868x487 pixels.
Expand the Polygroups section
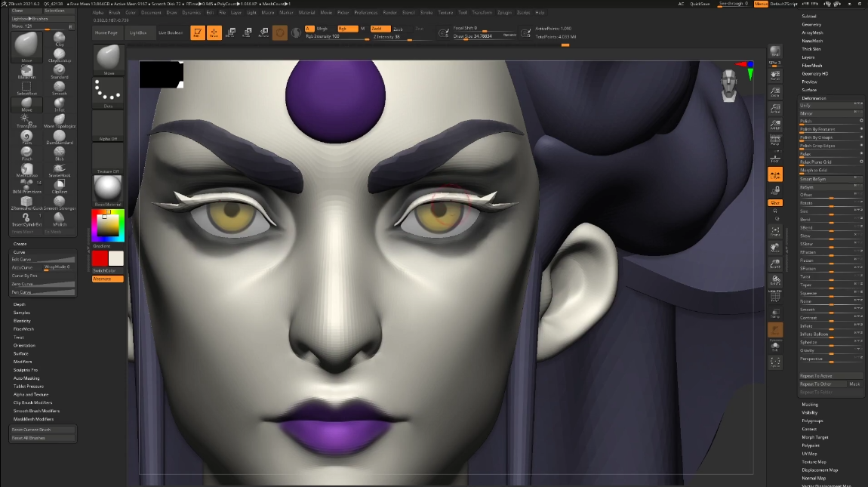pos(812,421)
